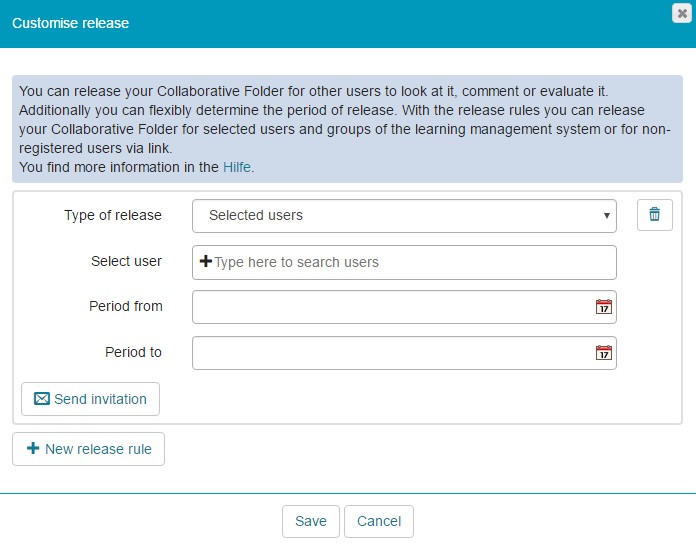Focus the Type here to search users field

pyautogui.click(x=410, y=262)
